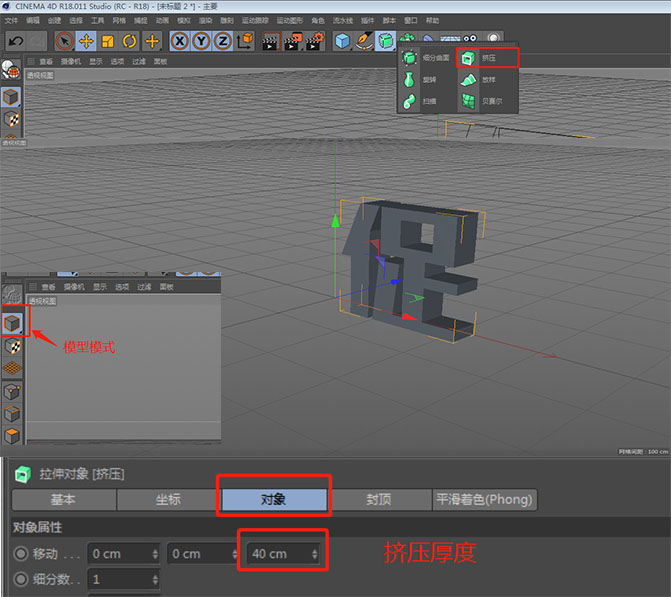Toggle the radio dot beside 移动
This screenshot has width=671, height=597.
pos(21,554)
